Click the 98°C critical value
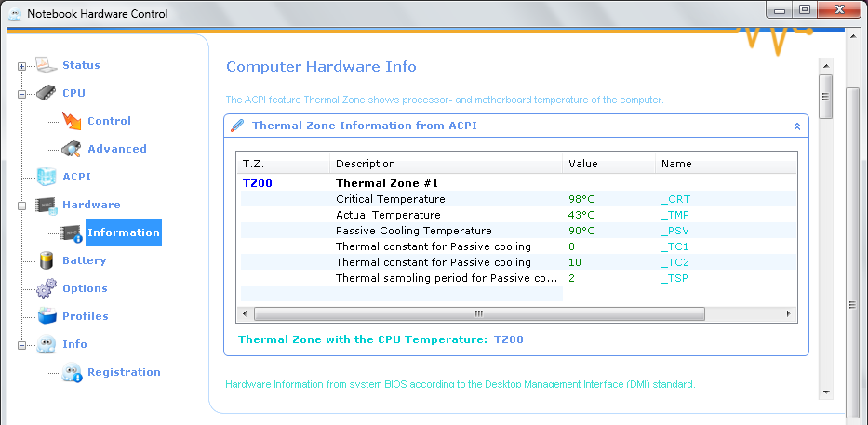Image resolution: width=868 pixels, height=425 pixels. (581, 199)
